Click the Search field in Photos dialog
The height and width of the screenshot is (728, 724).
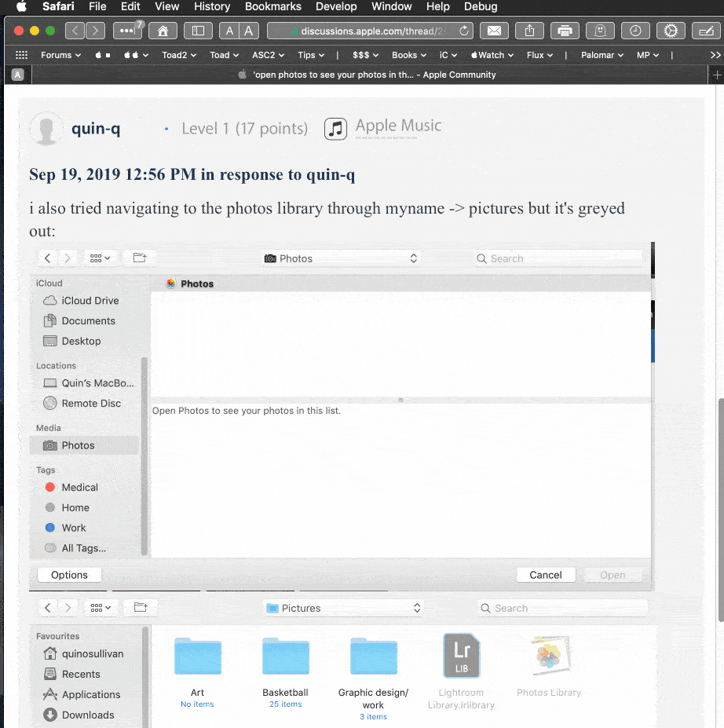[558, 258]
